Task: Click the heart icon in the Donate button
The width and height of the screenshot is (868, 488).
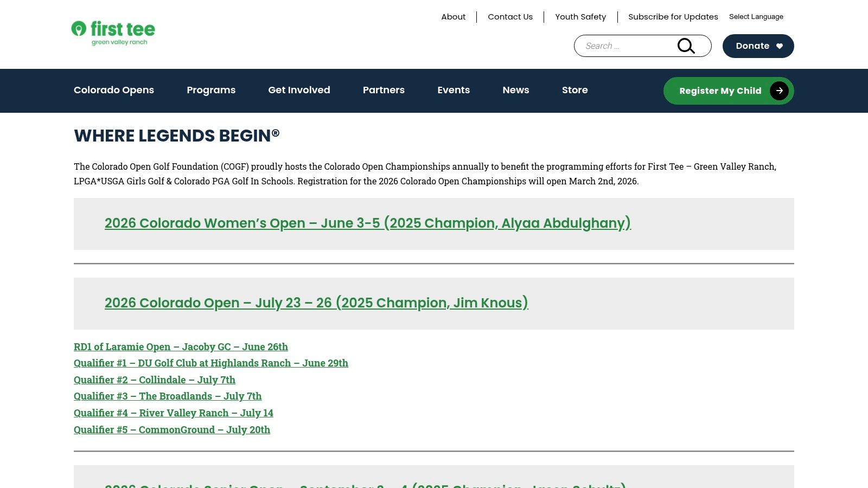Action: tap(780, 46)
